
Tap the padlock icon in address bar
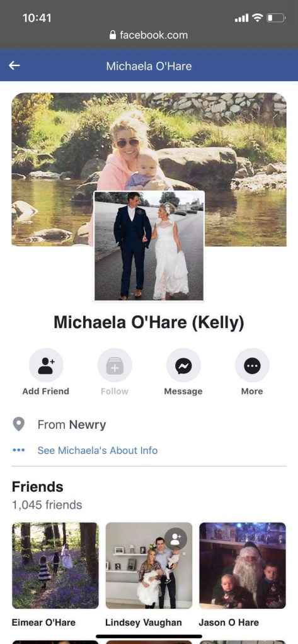tap(113, 35)
